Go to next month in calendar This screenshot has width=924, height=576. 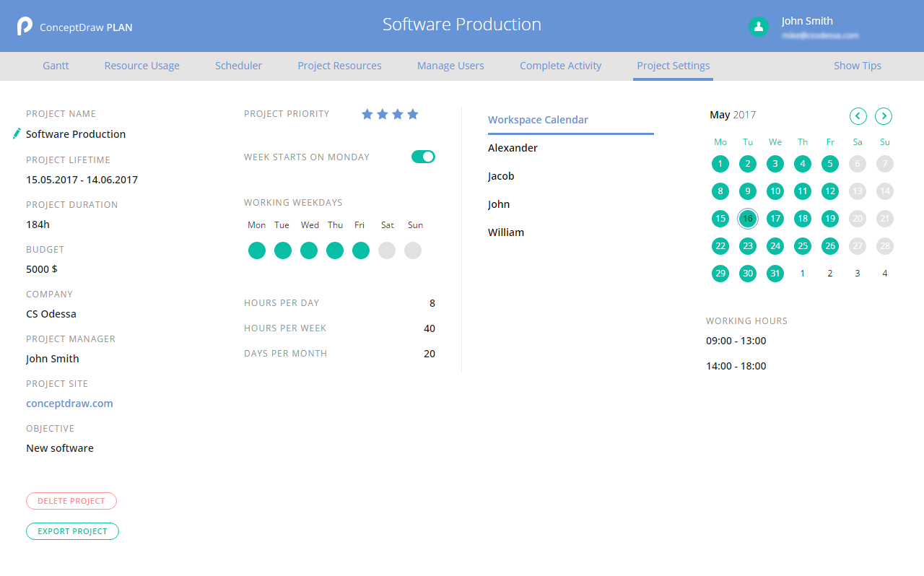pyautogui.click(x=883, y=115)
